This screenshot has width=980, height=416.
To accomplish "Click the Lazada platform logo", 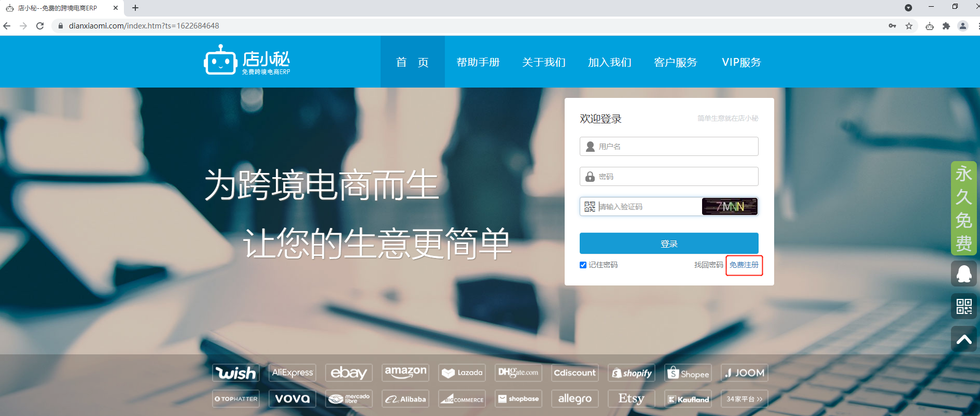I will point(462,372).
